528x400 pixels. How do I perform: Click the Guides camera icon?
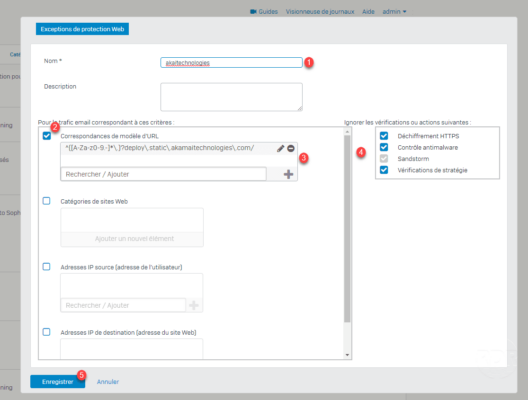click(253, 11)
